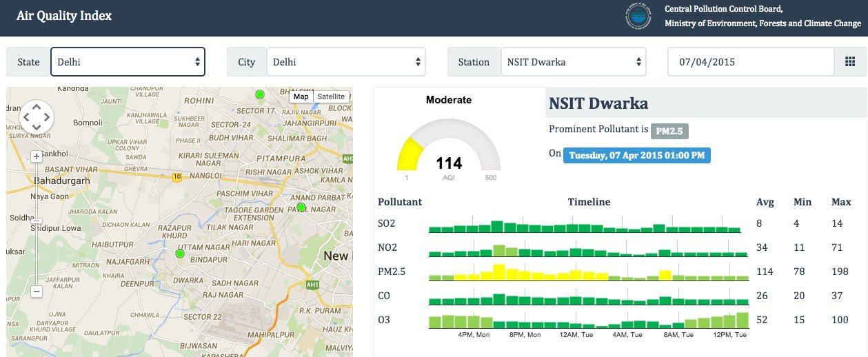Screen dimensions: 868x357
Task: Click the O3 pollutant label
Action: point(384,320)
